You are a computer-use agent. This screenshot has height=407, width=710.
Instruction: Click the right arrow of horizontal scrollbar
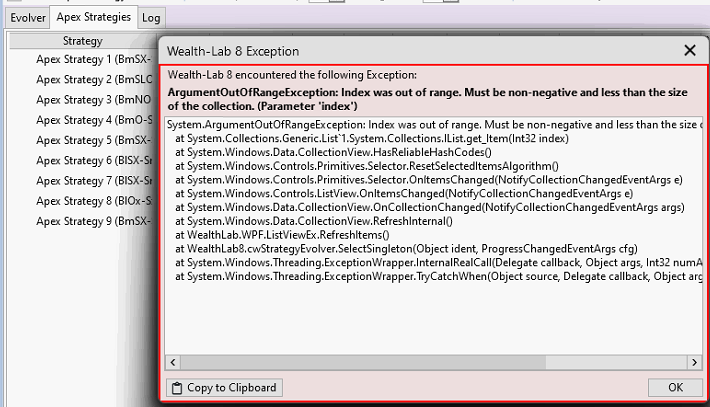tap(695, 362)
